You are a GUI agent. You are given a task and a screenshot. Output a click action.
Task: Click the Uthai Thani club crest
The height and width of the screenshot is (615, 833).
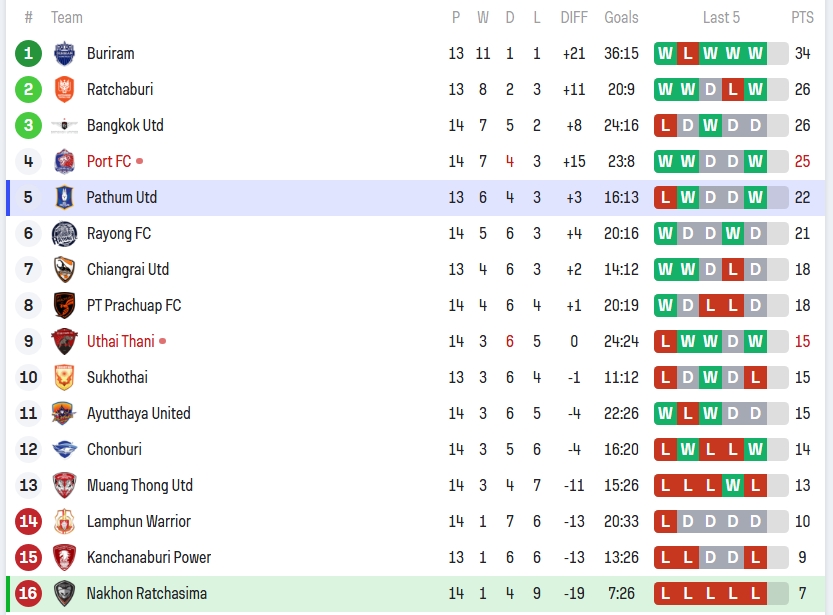pos(64,341)
